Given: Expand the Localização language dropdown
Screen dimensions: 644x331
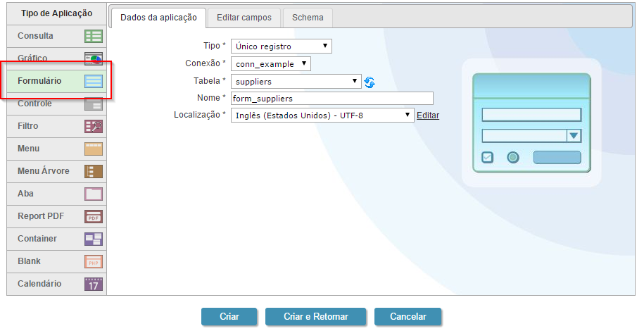Looking at the screenshot, I should 322,115.
